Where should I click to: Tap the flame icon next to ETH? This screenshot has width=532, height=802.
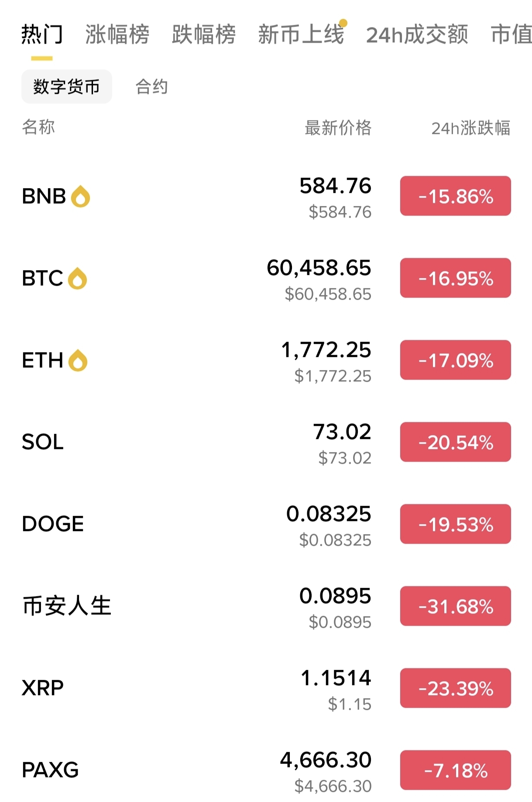click(78, 360)
